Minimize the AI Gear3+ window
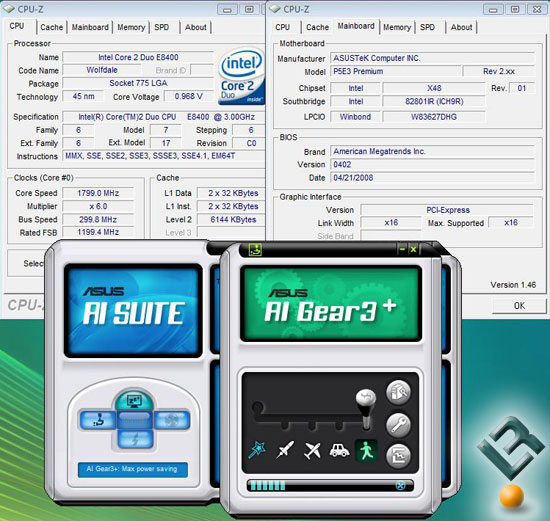The height and width of the screenshot is (521, 550). pyautogui.click(x=402, y=249)
